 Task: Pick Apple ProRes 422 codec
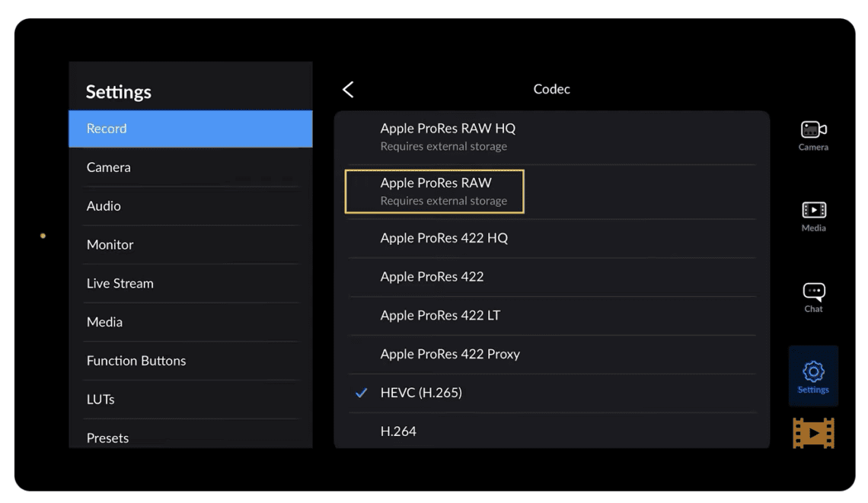tap(432, 277)
